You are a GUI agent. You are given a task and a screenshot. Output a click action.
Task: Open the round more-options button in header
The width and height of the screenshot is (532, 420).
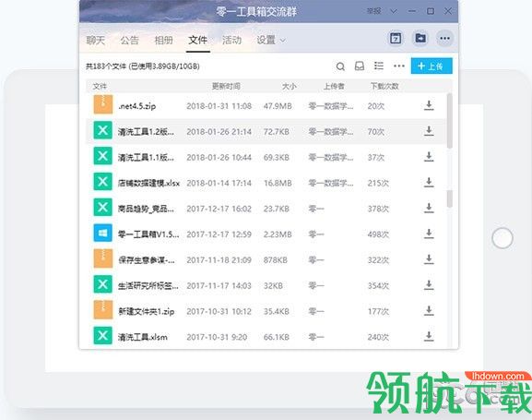pos(444,39)
